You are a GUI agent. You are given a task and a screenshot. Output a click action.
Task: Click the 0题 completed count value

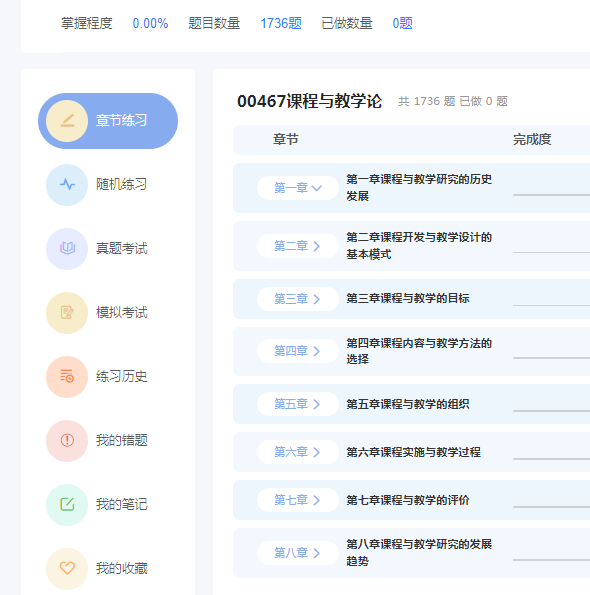point(402,24)
